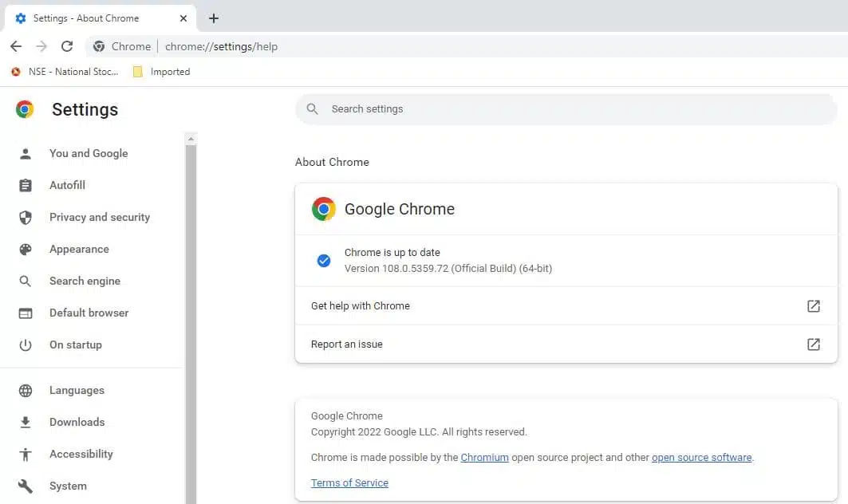848x504 pixels.
Task: Click the sidebar scrollbar thumb
Action: 191,325
